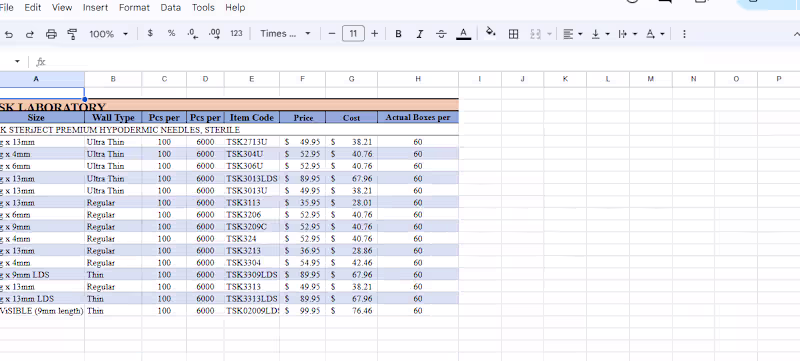
Task: Select cell containing TSK3304
Action: pos(252,263)
